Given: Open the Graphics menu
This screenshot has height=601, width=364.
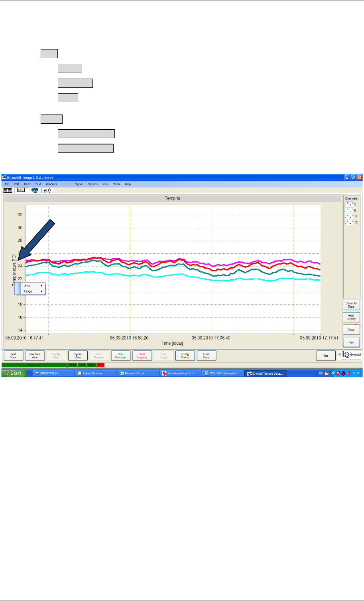Looking at the screenshot, I should tap(52, 184).
